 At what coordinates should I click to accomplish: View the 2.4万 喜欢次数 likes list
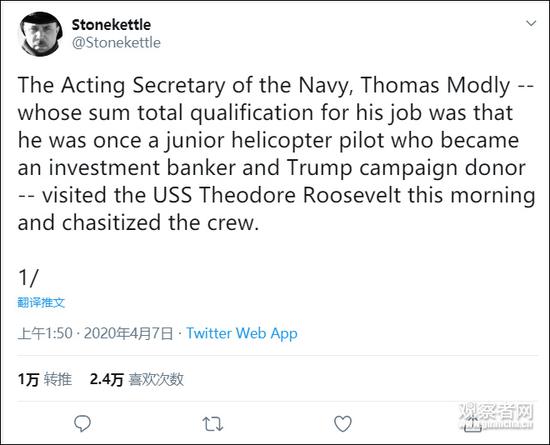136,379
